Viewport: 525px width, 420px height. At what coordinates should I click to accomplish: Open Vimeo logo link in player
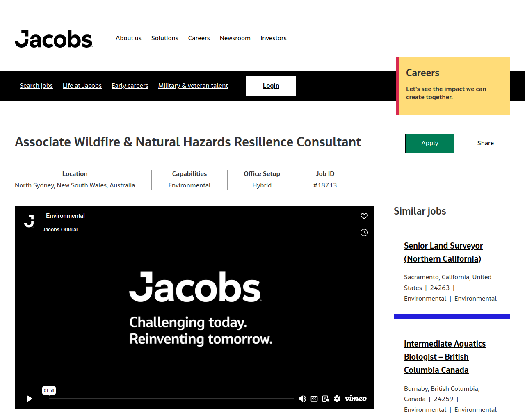coord(356,399)
